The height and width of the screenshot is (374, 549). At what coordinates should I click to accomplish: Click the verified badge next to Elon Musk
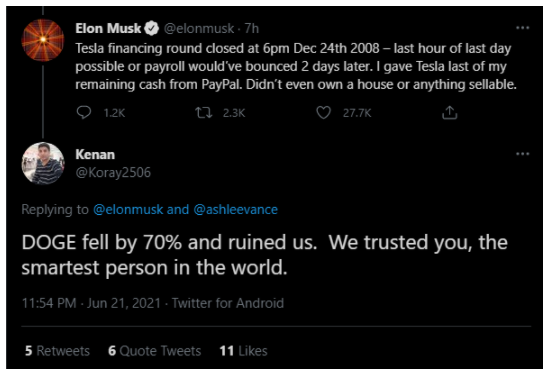[x=152, y=28]
